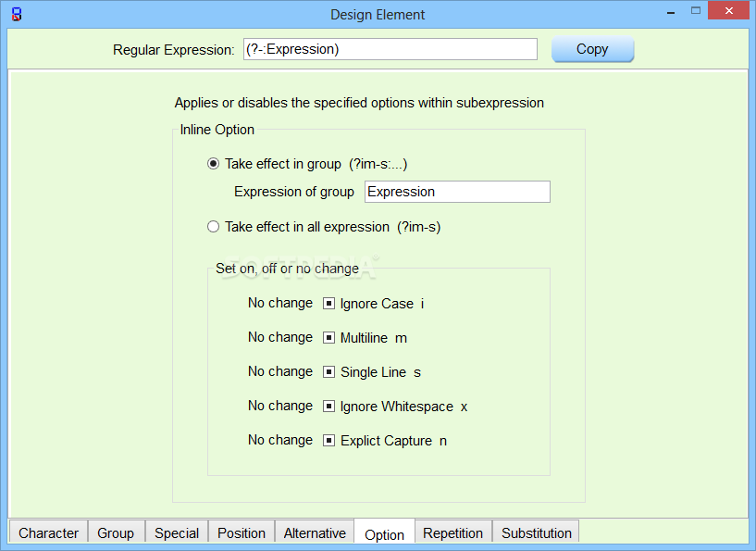Screen dimensions: 756x551
Task: Toggle the Ignore Case checkbox
Action: click(328, 304)
